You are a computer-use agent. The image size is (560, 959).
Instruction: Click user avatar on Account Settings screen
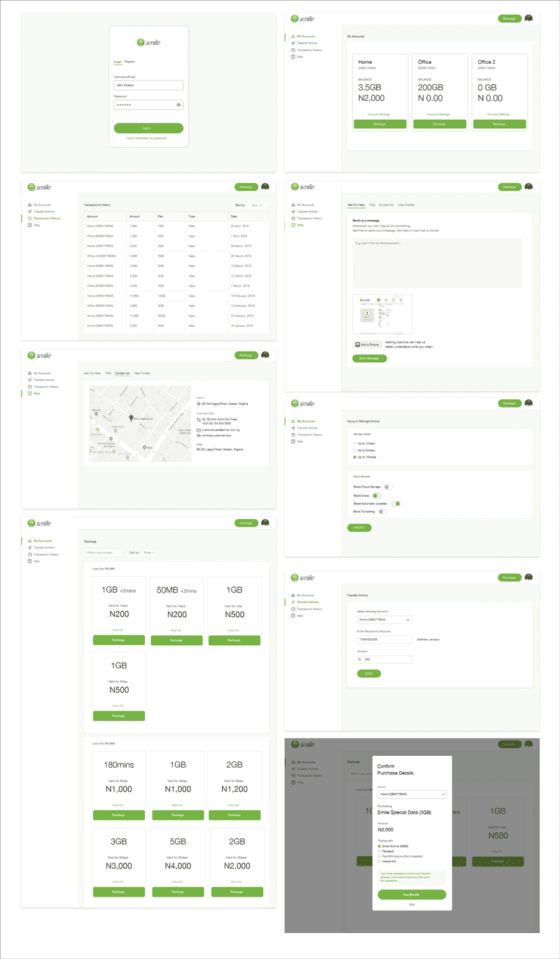tap(528, 403)
